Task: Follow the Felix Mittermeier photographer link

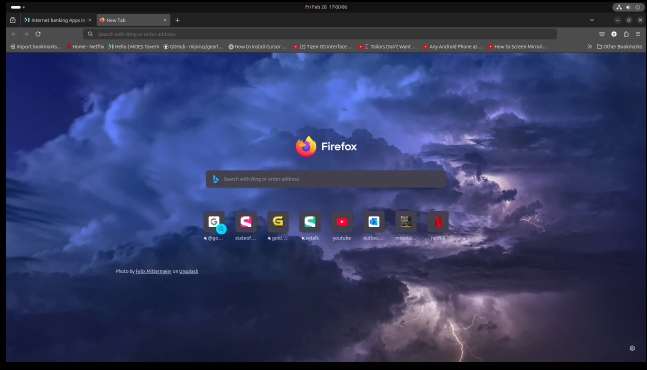Action: click(153, 271)
